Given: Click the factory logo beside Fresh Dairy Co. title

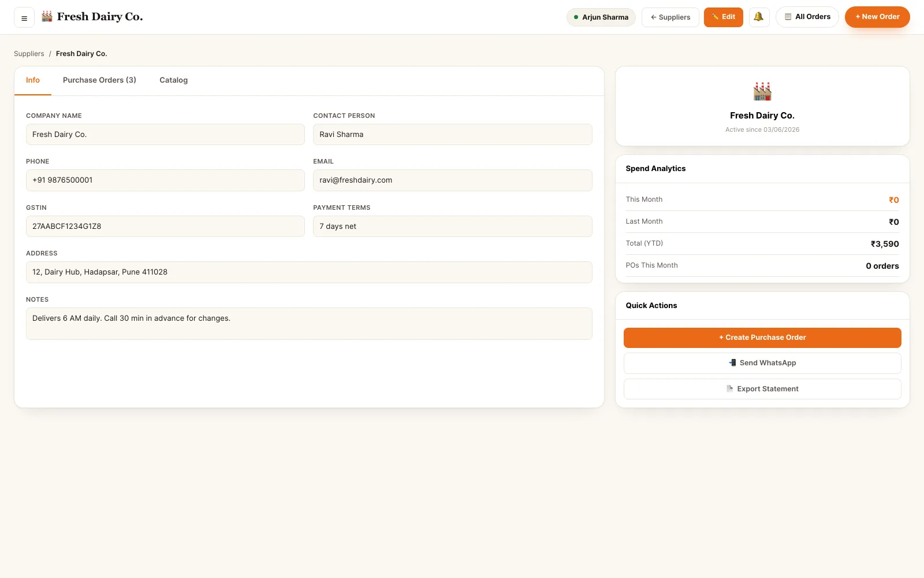Looking at the screenshot, I should tap(47, 16).
